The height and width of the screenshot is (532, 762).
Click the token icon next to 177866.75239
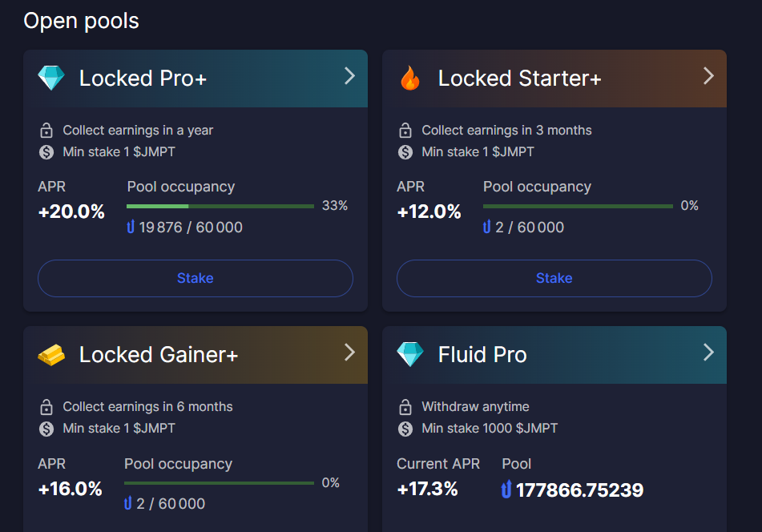coord(506,490)
